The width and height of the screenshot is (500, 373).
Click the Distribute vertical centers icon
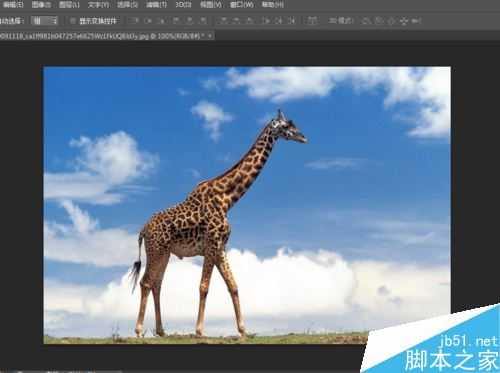237,21
